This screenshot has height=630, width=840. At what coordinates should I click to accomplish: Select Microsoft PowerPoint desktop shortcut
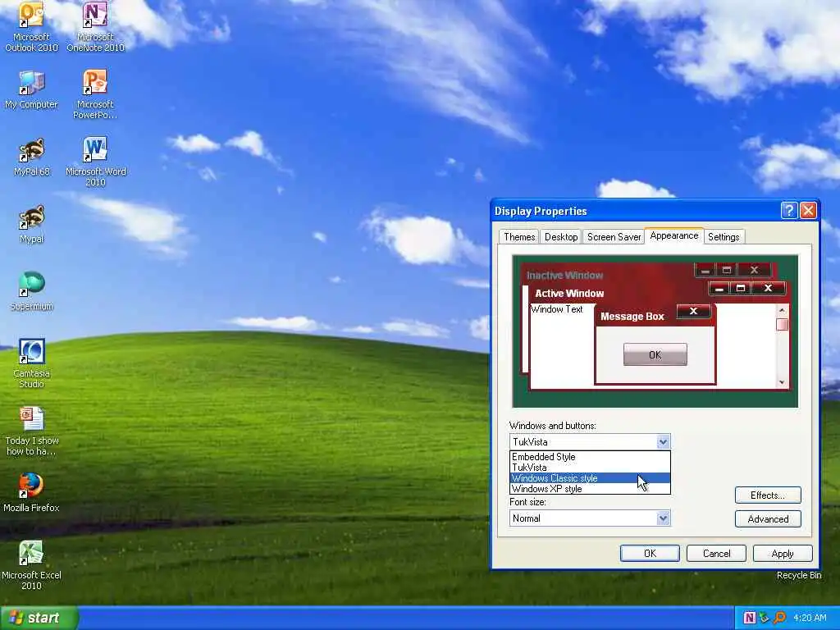(x=95, y=94)
